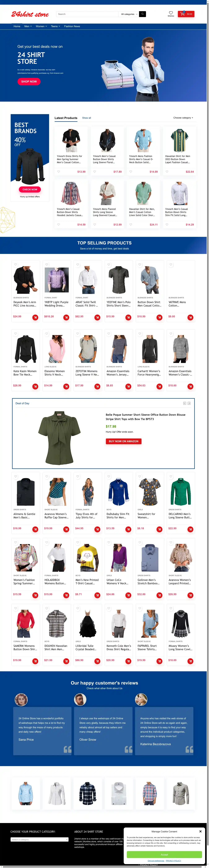Click BUY NOW ON AMAZON button

click(124, 441)
